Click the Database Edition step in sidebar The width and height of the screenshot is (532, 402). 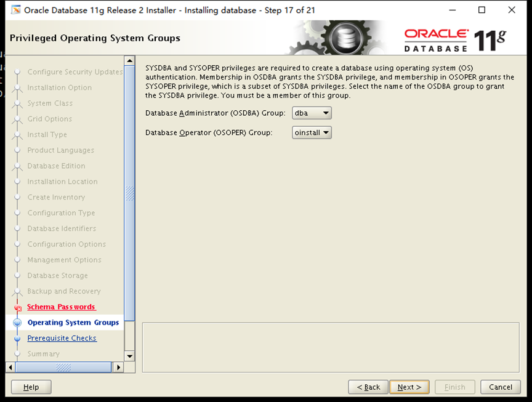point(57,166)
